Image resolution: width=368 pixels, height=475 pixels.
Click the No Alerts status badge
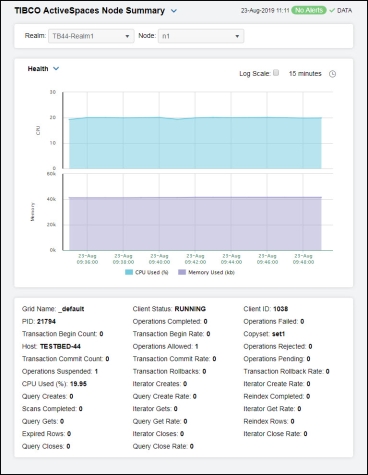coord(309,11)
